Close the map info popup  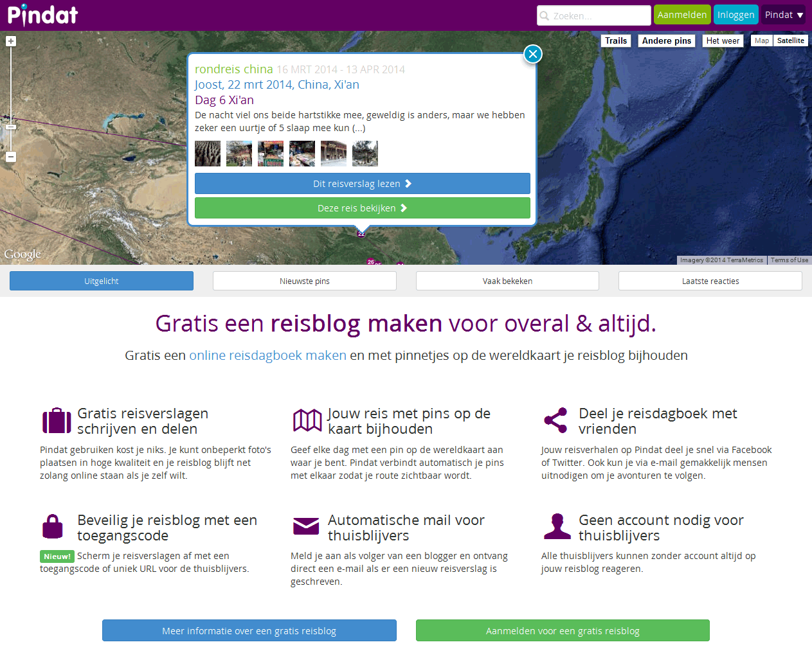coord(533,54)
